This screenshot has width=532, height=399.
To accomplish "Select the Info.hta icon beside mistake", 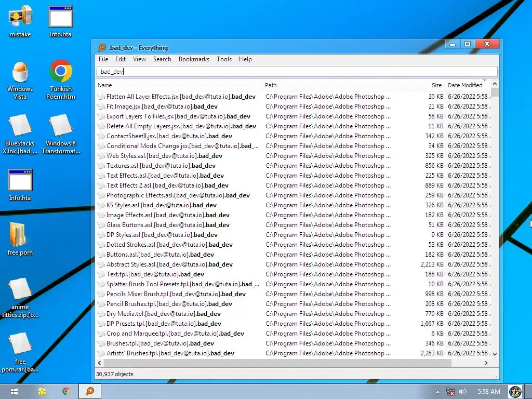I will 60,21.
